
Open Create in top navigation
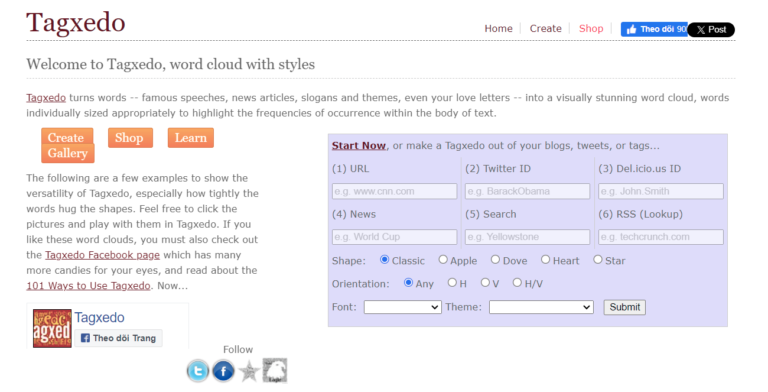[545, 29]
